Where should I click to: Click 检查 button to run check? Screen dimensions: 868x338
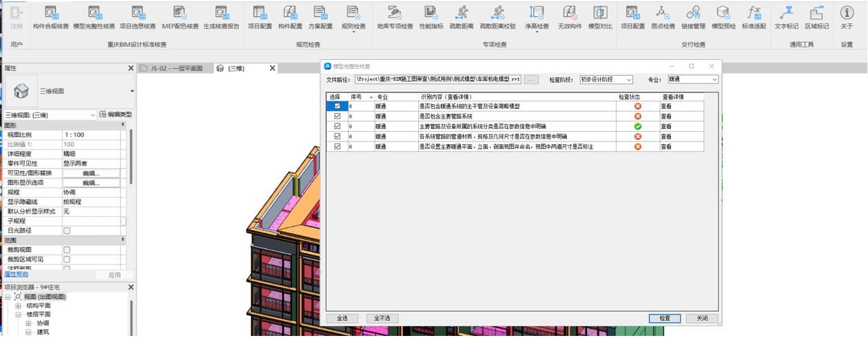665,319
